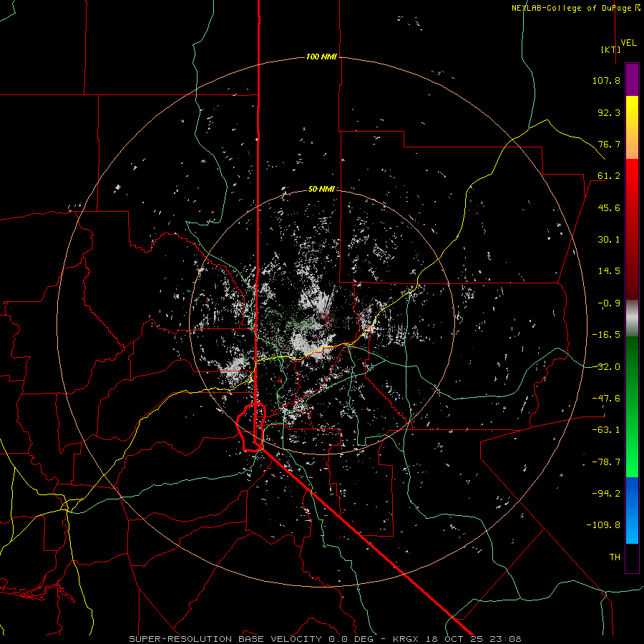Viewport: 644px width, 644px height.
Task: Click the blue segment of velocity color bar
Action: (632, 510)
